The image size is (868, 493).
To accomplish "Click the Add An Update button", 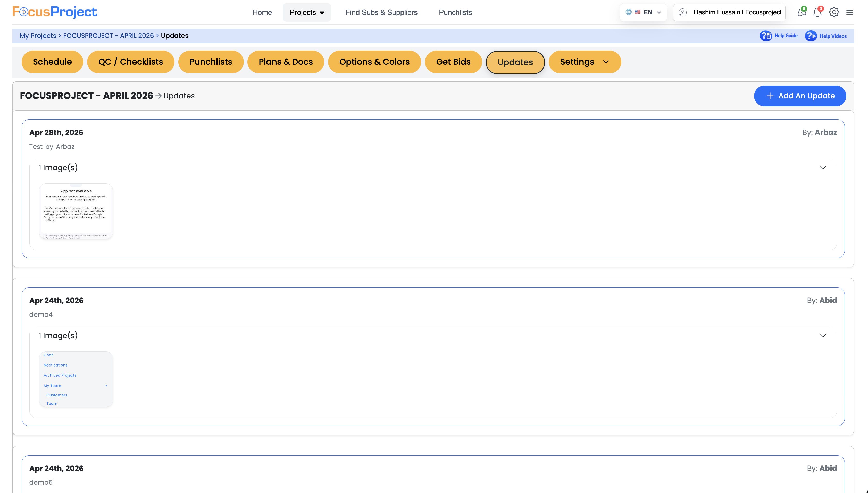I will (800, 96).
